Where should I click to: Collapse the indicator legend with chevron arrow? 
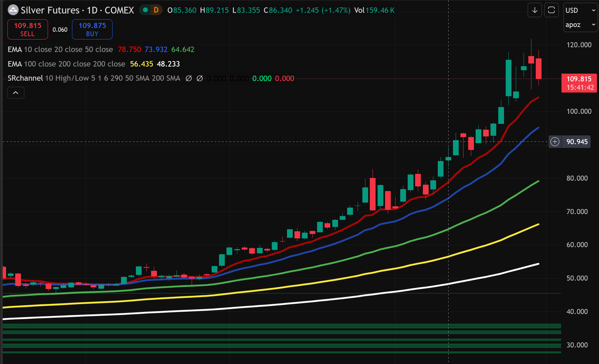(x=16, y=93)
